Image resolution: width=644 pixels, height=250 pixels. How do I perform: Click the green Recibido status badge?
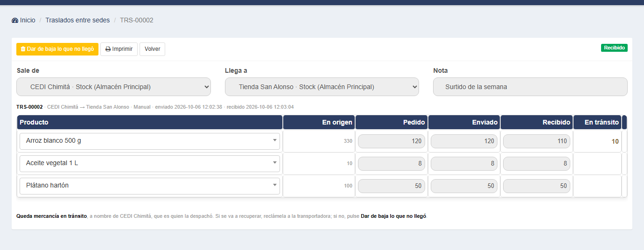pos(614,48)
